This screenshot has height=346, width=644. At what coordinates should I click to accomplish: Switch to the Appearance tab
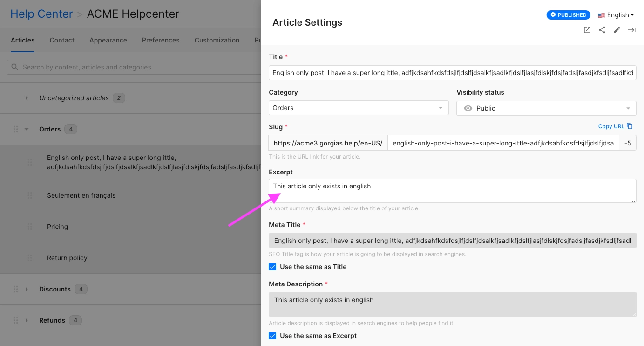tap(108, 40)
